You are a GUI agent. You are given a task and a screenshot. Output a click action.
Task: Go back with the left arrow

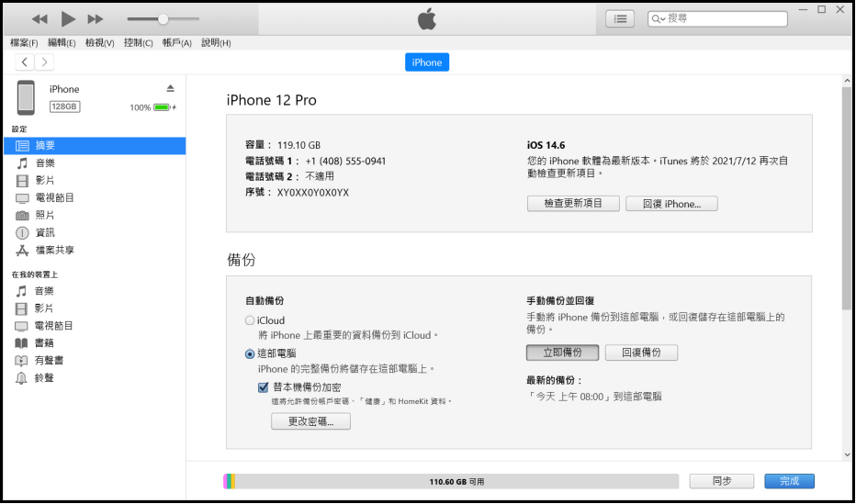[x=25, y=62]
